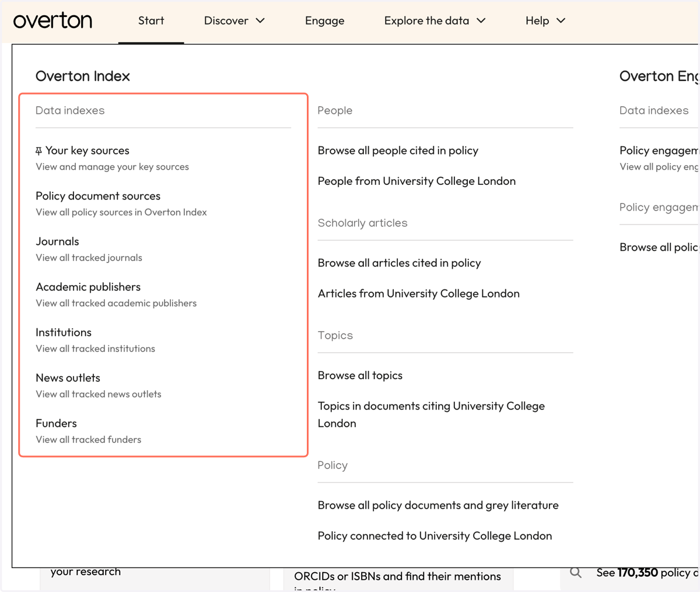Click 'View all tracked journals' text
Image resolution: width=700 pixels, height=592 pixels.
coord(89,258)
